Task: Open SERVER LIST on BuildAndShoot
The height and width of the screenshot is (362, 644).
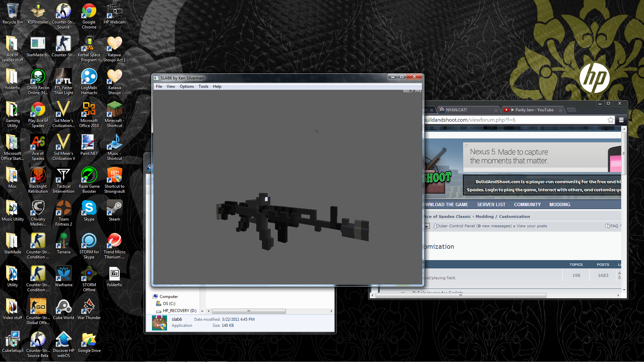Action: tap(491, 204)
